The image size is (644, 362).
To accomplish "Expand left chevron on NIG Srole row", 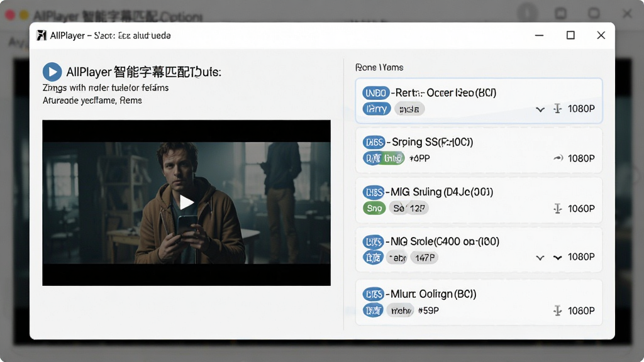I will coord(540,258).
